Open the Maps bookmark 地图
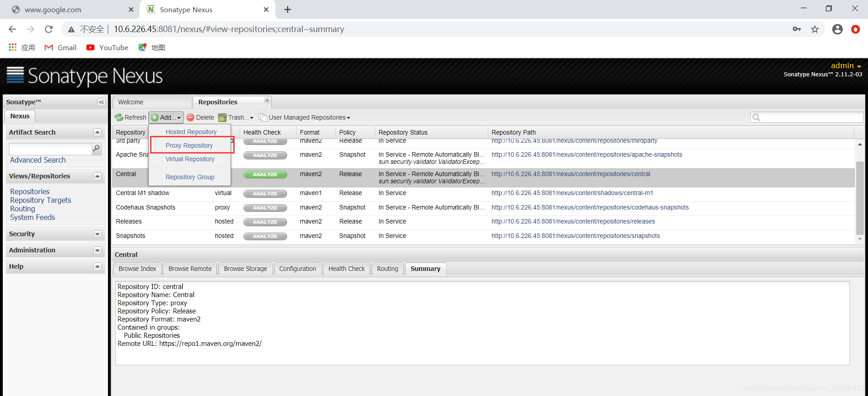This screenshot has width=868, height=396. point(152,47)
